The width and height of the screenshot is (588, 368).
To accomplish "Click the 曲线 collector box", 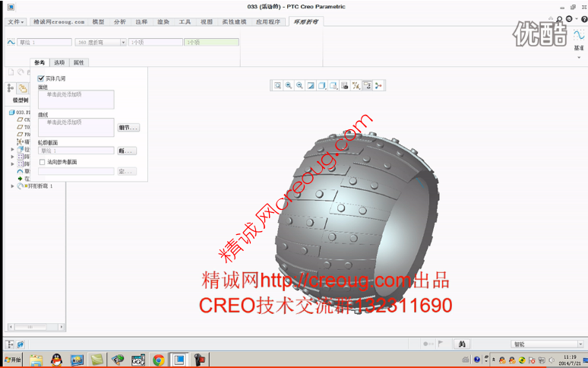I will [x=76, y=127].
